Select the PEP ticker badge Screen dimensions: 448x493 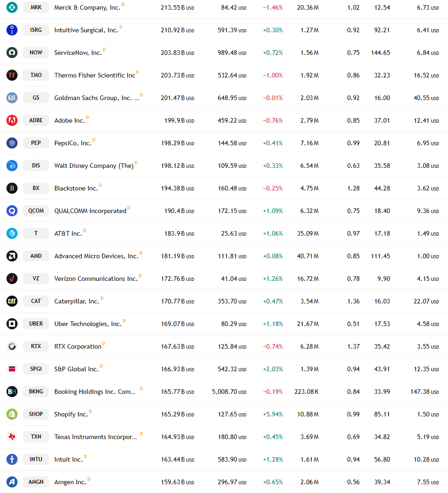click(x=36, y=143)
